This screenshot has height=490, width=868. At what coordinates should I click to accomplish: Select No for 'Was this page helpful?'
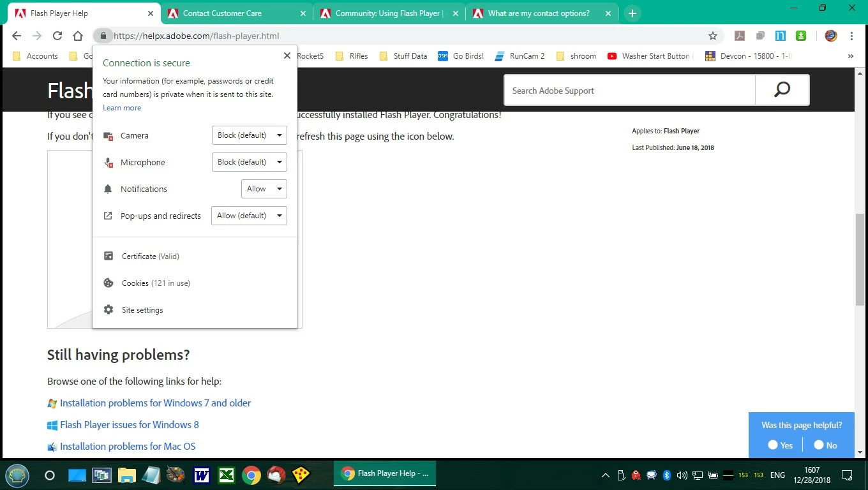click(819, 445)
